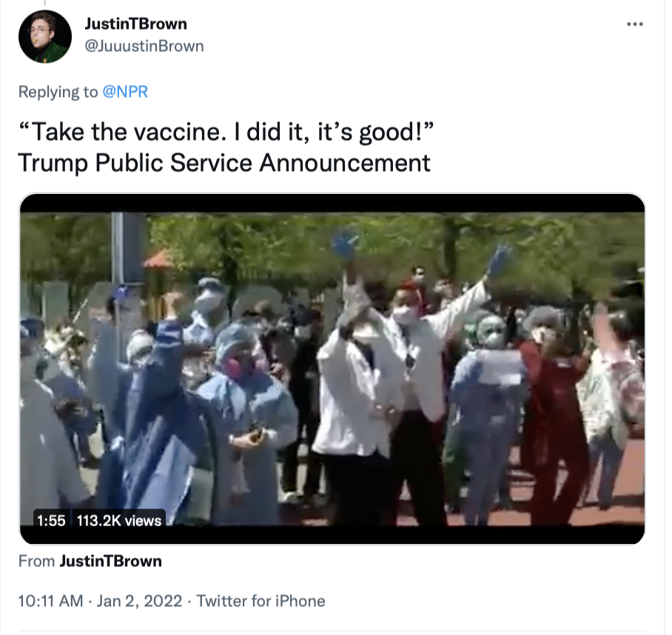Click the black letterbox bar above the video
672x635 pixels.
click(332, 203)
